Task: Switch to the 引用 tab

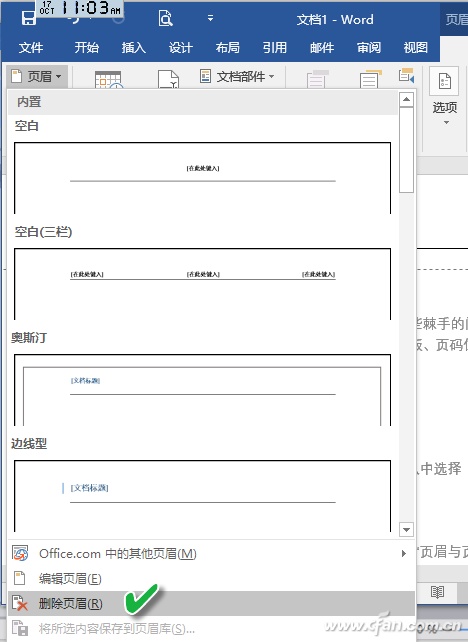Action: [x=275, y=47]
